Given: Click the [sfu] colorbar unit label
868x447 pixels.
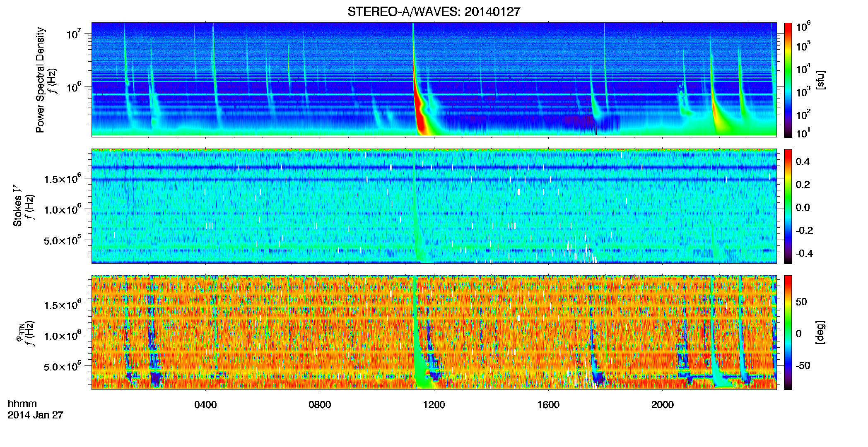Looking at the screenshot, I should click(820, 80).
